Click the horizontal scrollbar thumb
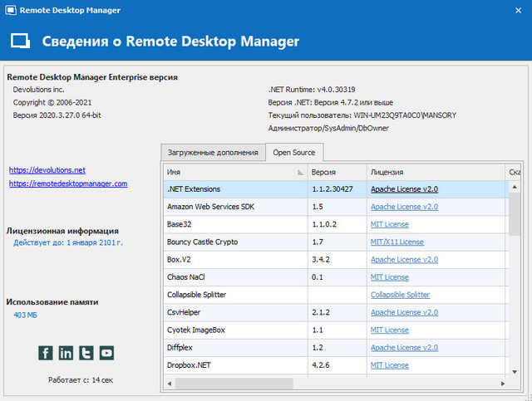 [x=234, y=384]
